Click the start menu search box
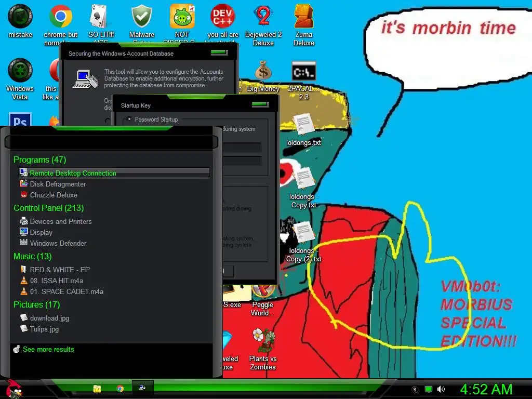This screenshot has height=399, width=532. pyautogui.click(x=111, y=142)
